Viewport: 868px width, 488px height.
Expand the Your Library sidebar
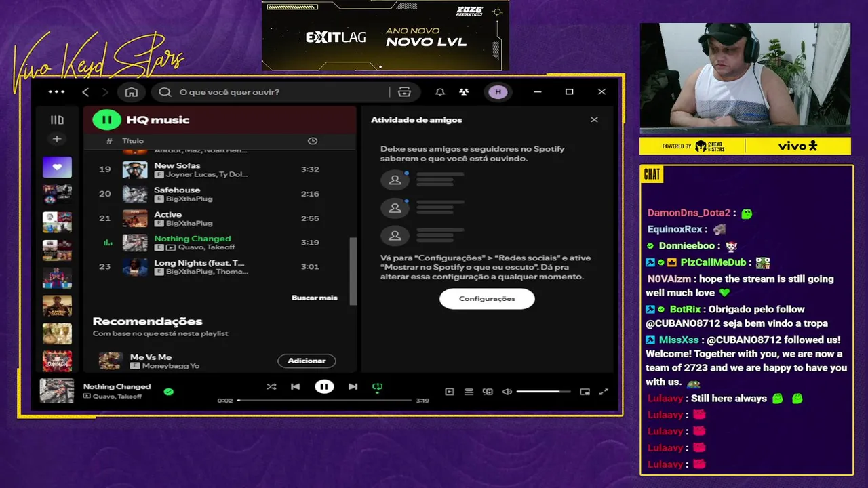pos(57,120)
